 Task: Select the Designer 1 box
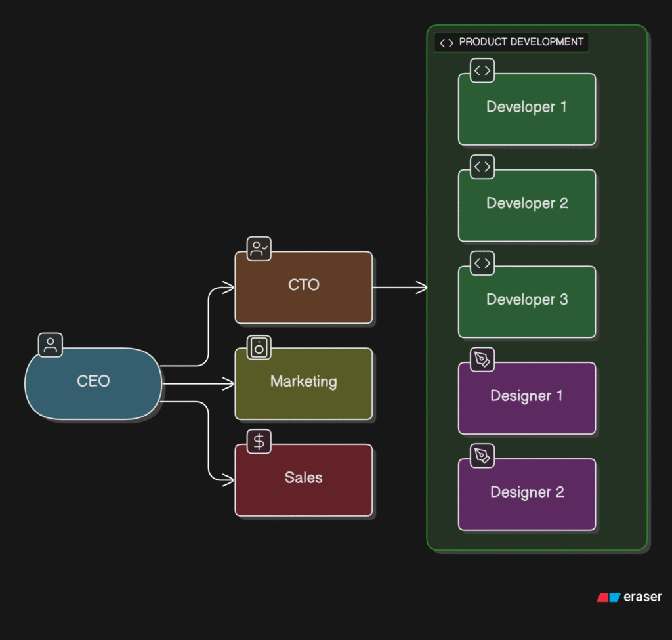tap(527, 398)
